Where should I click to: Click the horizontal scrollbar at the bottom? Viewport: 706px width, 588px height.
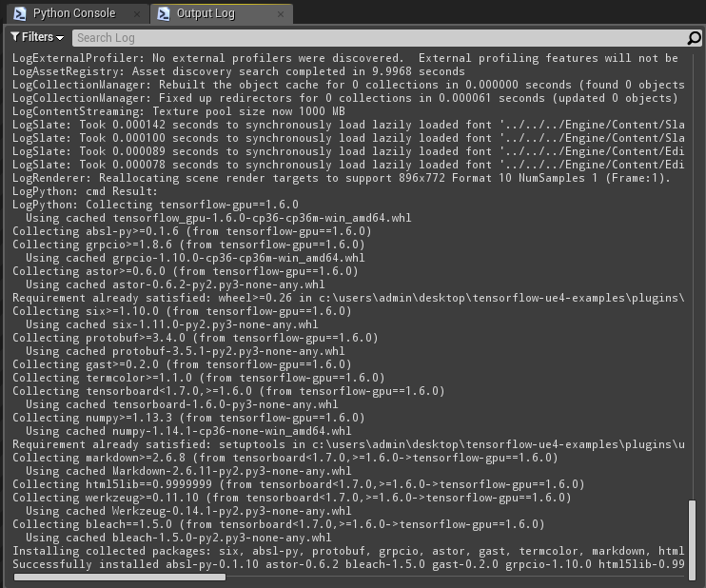(119, 577)
